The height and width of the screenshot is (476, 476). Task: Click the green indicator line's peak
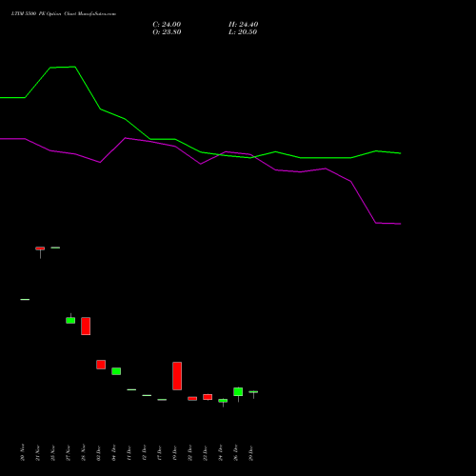(74, 67)
